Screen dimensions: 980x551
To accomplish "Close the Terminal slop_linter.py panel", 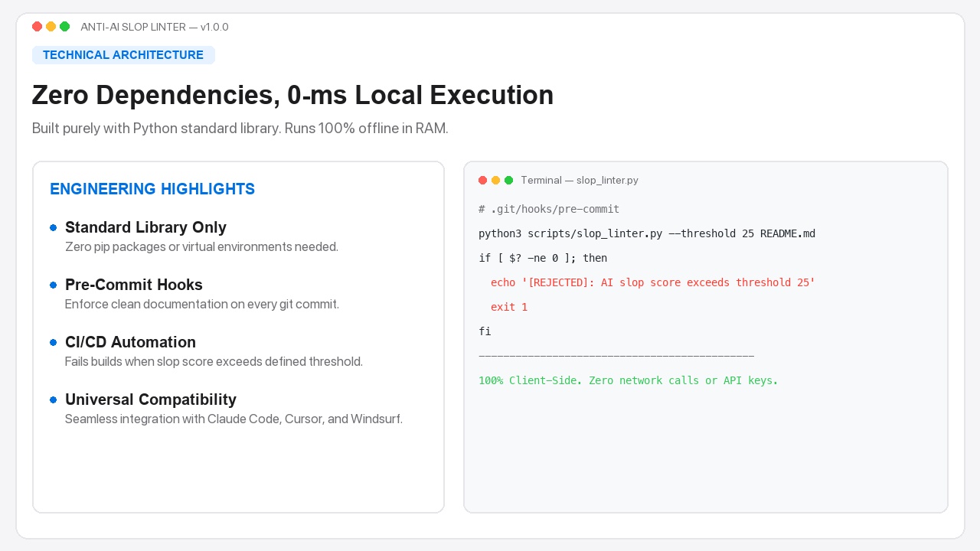I will click(482, 181).
